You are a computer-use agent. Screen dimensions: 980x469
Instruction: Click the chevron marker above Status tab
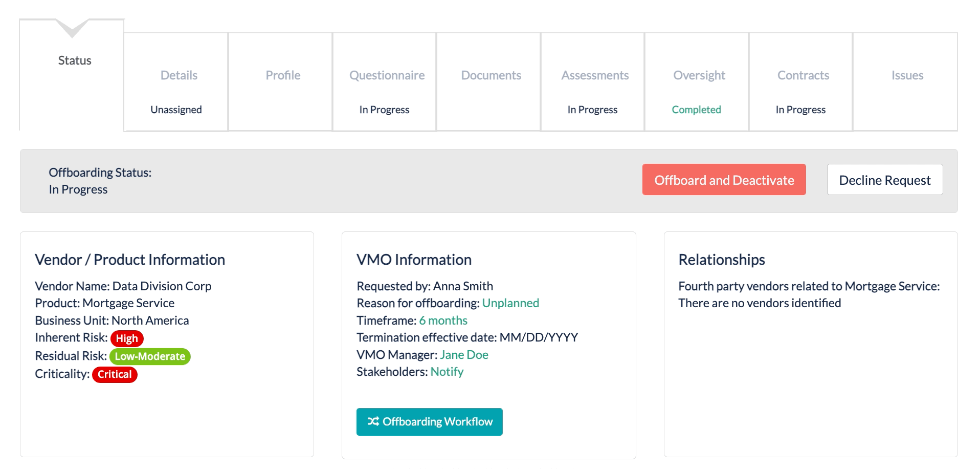point(72,28)
